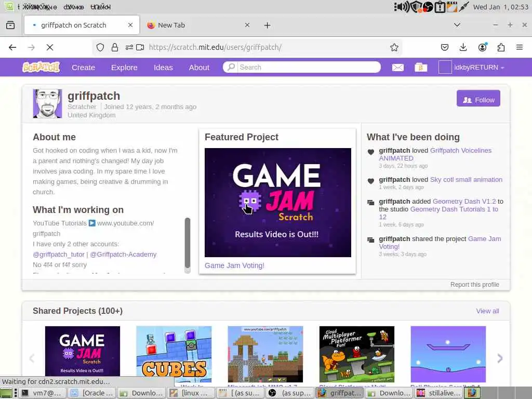Click in the Scratch Search field
Screen dimensions: 532x399
tap(309, 67)
